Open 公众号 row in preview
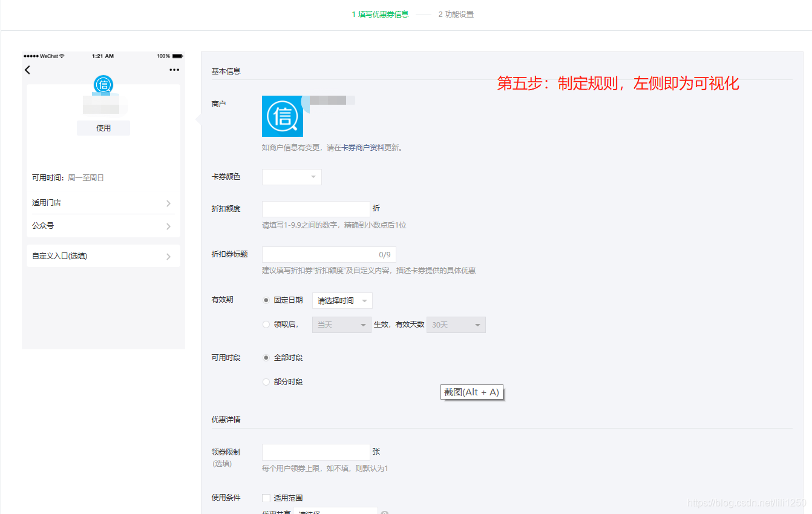Screen dimensions: 812x514 pos(103,226)
